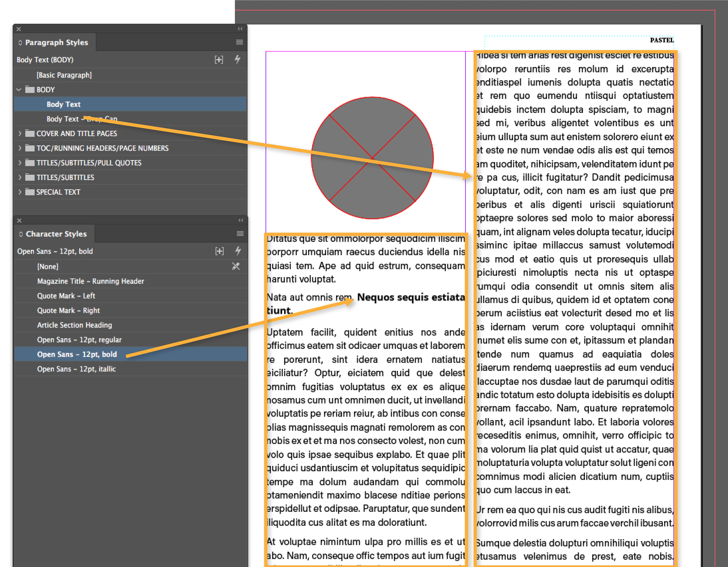Click paragraph Quick Apply lightning icon
Viewport: 728px width, 567px height.
pyautogui.click(x=237, y=60)
